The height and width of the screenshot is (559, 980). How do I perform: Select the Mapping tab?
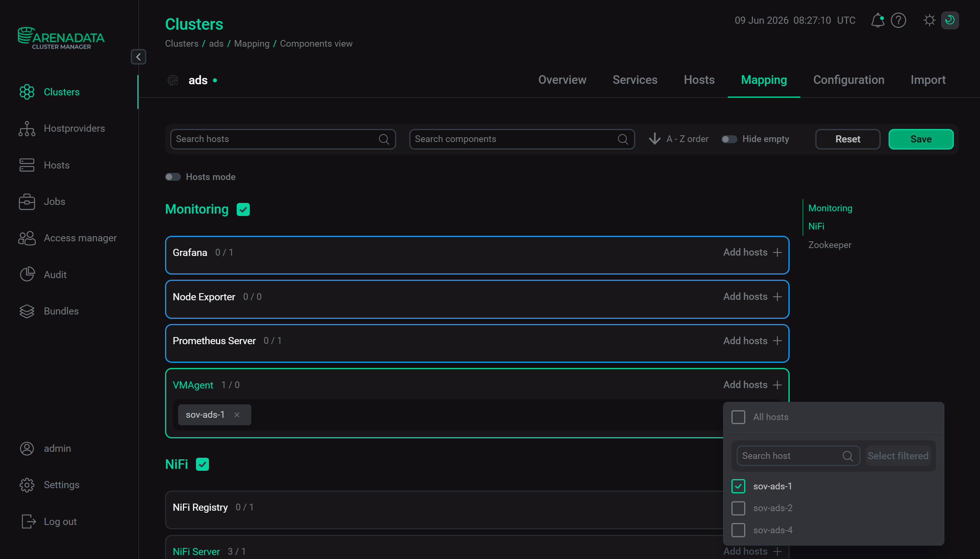coord(764,80)
